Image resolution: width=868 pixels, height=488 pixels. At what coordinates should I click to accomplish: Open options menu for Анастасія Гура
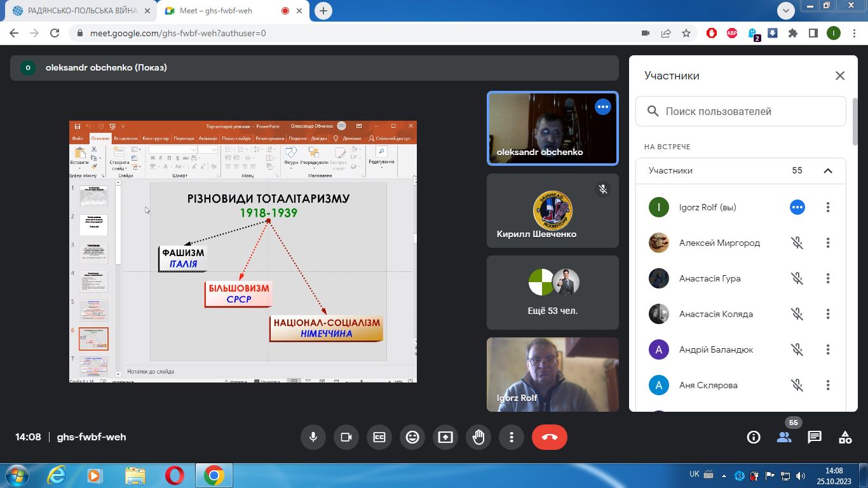[x=828, y=278]
